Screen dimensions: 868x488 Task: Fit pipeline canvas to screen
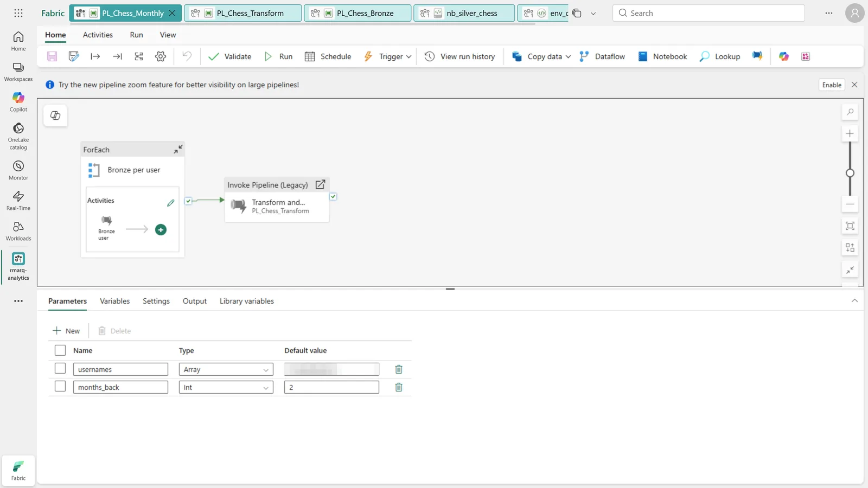pyautogui.click(x=850, y=226)
